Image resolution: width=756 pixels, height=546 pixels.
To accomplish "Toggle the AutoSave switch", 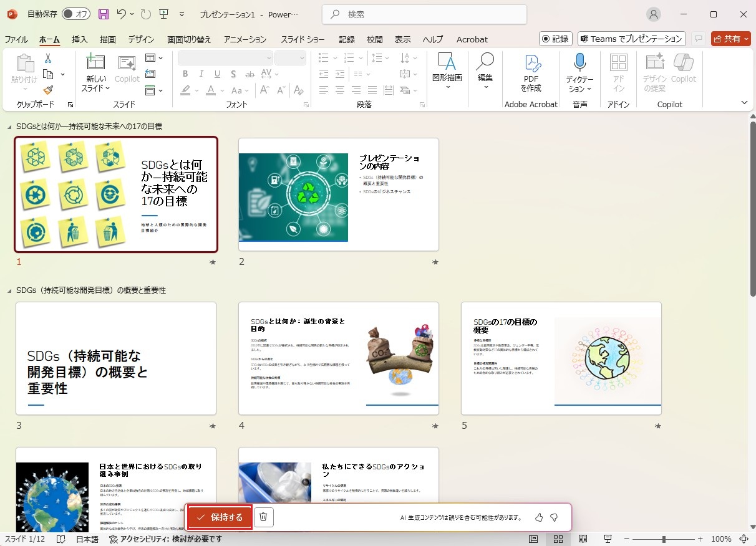I will tap(76, 14).
